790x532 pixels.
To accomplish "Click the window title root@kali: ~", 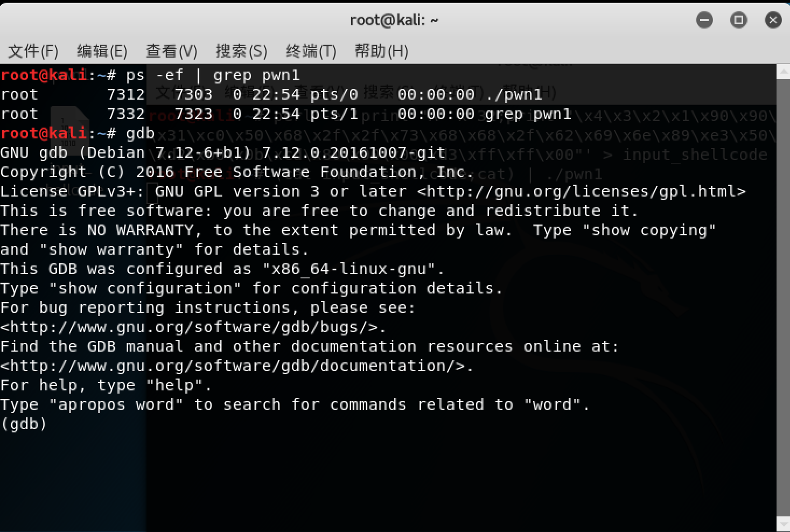I will point(394,20).
